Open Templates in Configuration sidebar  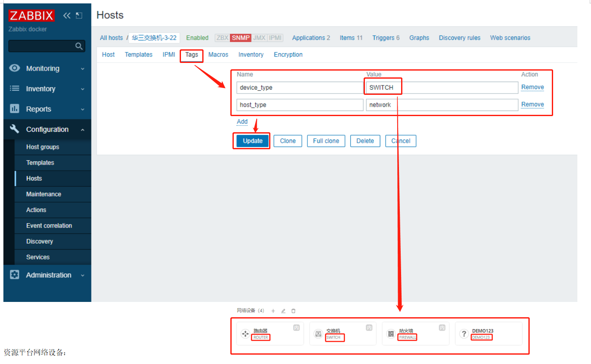[x=53, y=163]
